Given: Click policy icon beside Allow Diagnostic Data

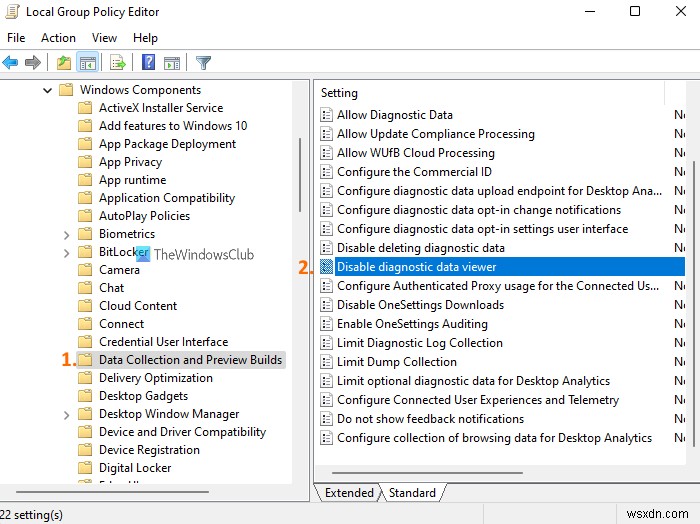Looking at the screenshot, I should click(326, 115).
